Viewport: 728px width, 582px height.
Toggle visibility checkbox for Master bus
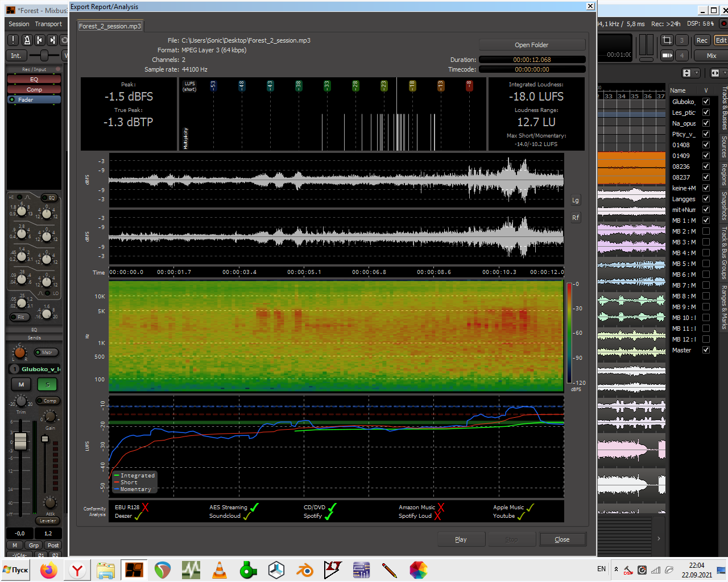click(x=706, y=350)
